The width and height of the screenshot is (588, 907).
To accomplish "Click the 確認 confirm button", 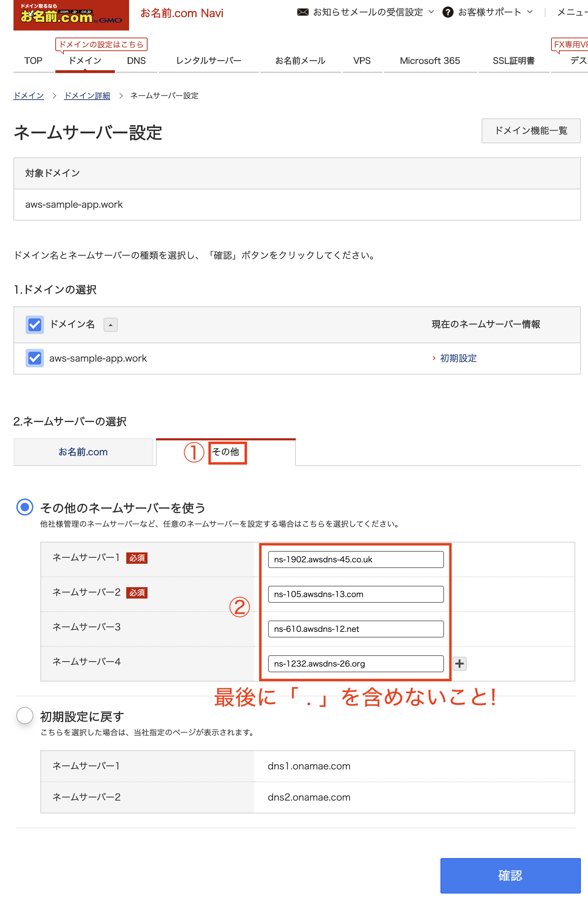I will click(x=510, y=875).
